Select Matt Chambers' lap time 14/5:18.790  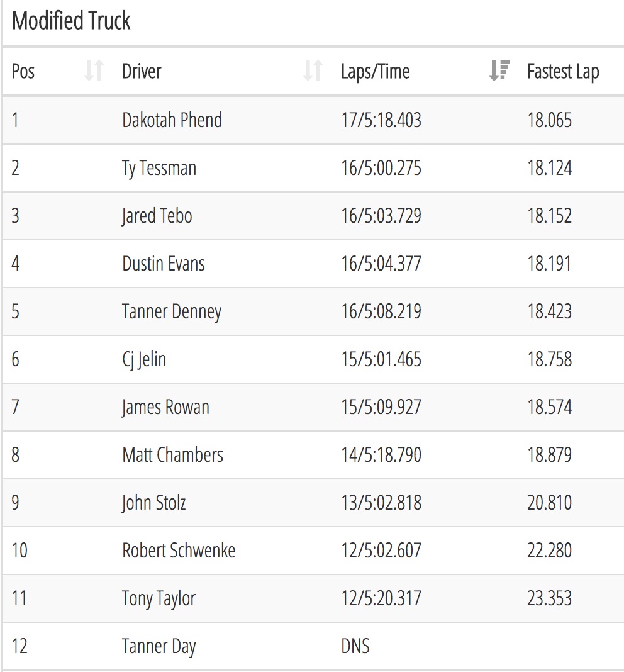click(381, 455)
